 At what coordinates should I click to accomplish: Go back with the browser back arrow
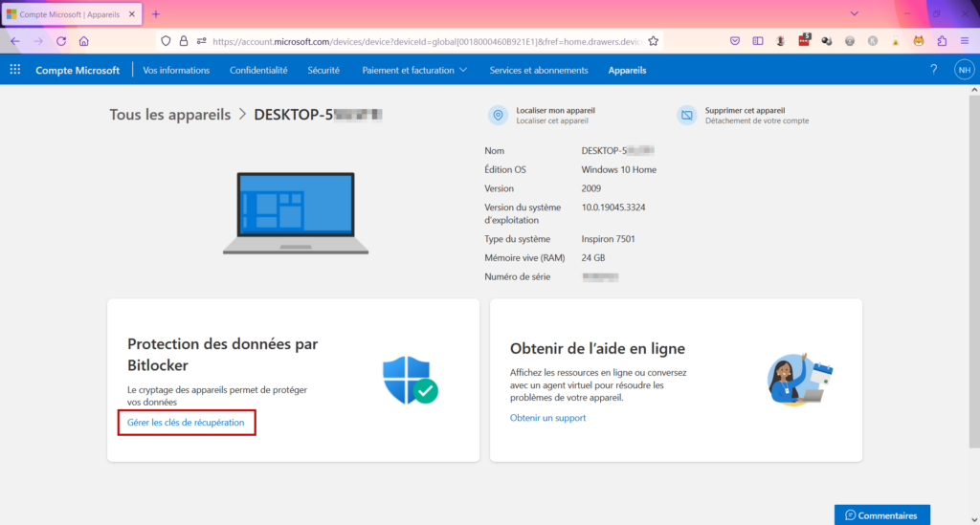click(15, 41)
